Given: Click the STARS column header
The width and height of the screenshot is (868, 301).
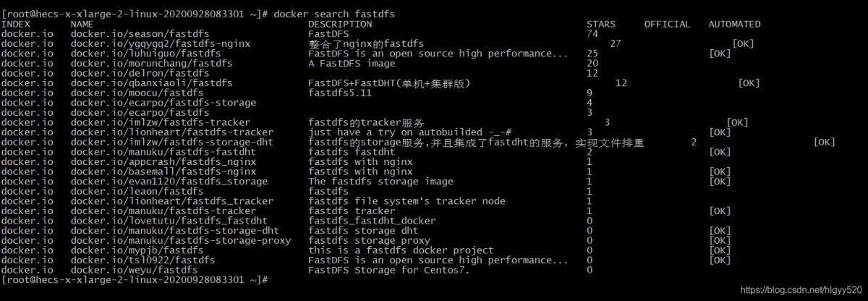Looking at the screenshot, I should 601,24.
